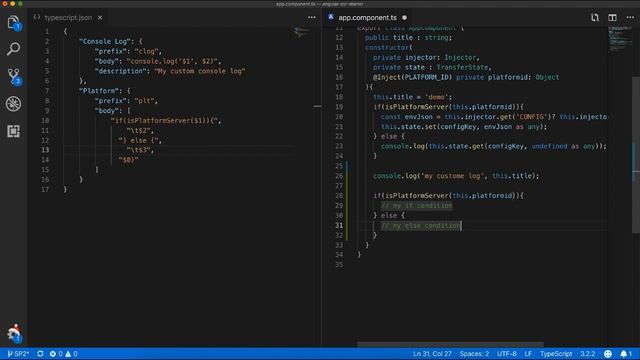Change file encoding UTF-8
Screen dimensions: 640x360
click(507, 354)
